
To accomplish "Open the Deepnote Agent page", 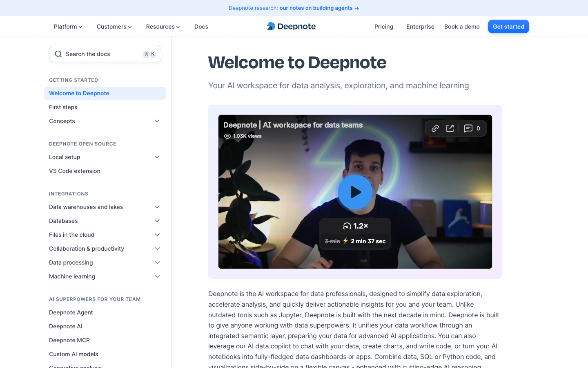I will tap(71, 312).
